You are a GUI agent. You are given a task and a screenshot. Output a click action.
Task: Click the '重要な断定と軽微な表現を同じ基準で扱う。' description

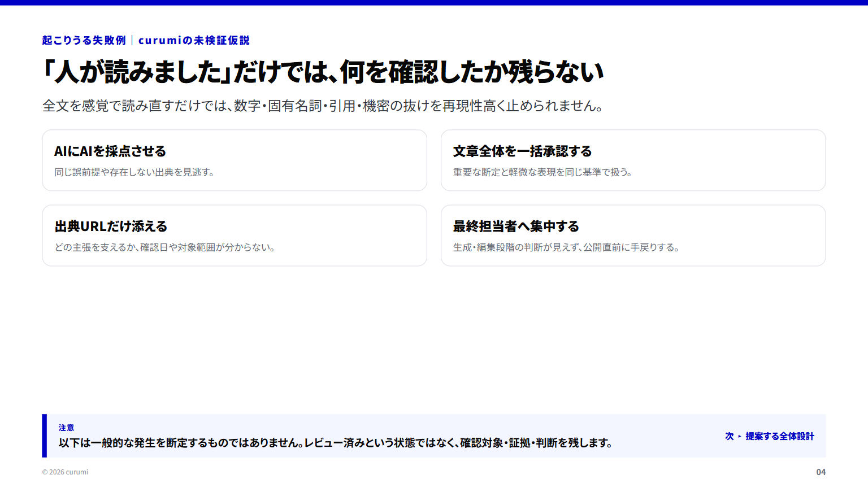click(x=543, y=172)
